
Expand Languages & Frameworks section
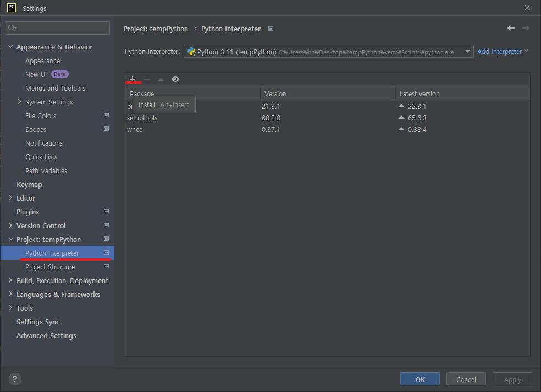pyautogui.click(x=10, y=294)
